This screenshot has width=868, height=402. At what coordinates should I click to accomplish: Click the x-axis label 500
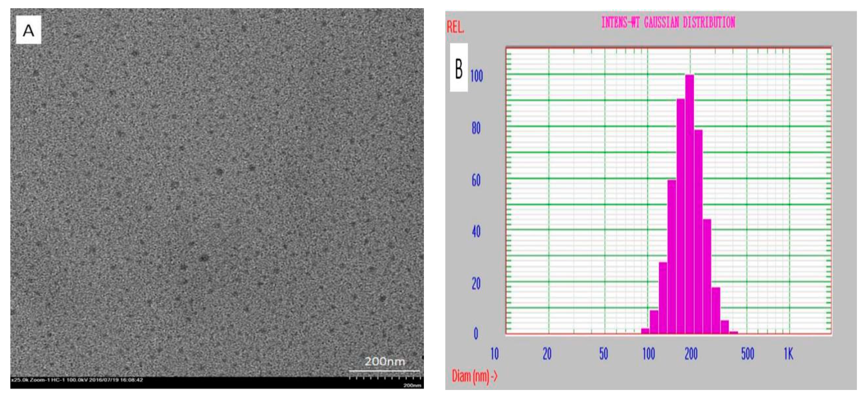747,354
